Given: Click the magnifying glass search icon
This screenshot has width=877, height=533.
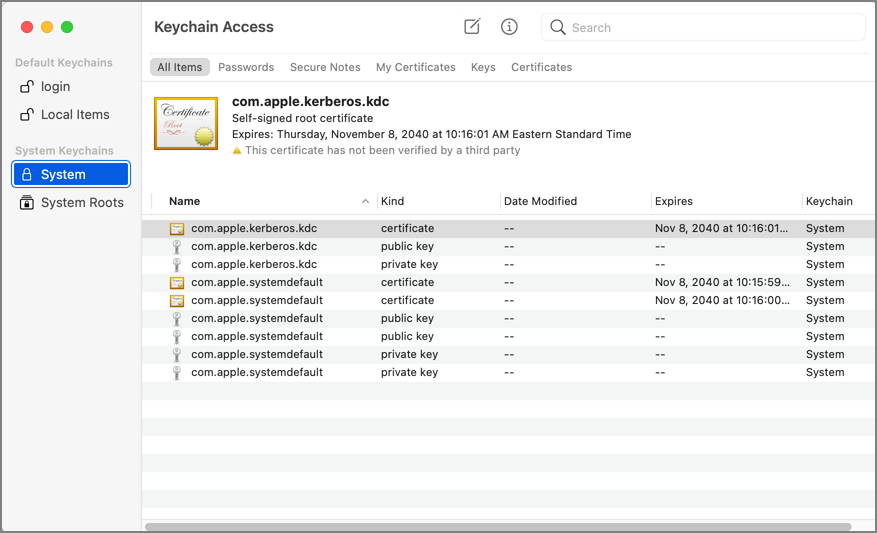Looking at the screenshot, I should (558, 27).
